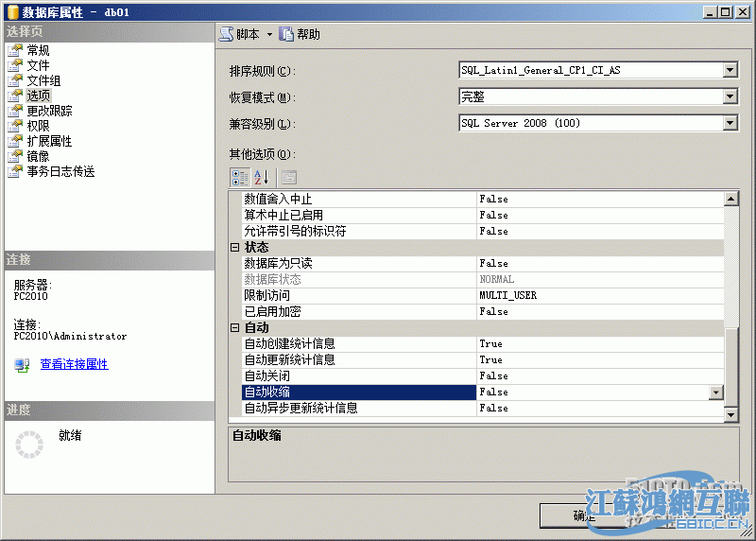Click the 查看连接属性 link
756x541 pixels.
(x=75, y=364)
